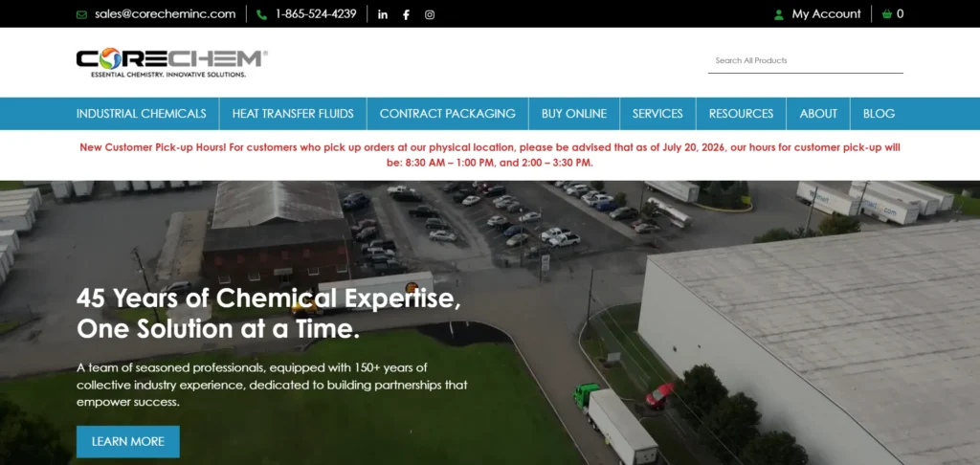980x465 pixels.
Task: Open the Heat Transfer Fluids menu
Action: [293, 114]
